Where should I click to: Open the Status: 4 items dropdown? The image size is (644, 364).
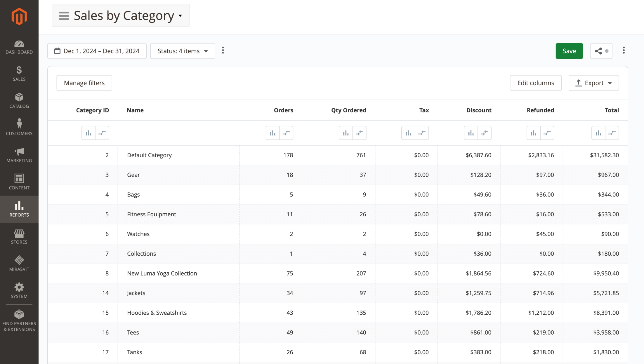point(183,51)
